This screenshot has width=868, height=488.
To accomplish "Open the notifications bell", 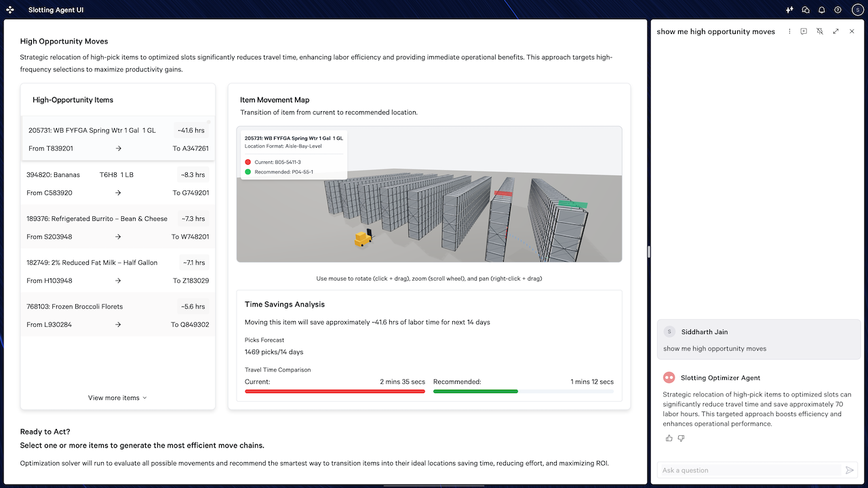I will pos(822,10).
